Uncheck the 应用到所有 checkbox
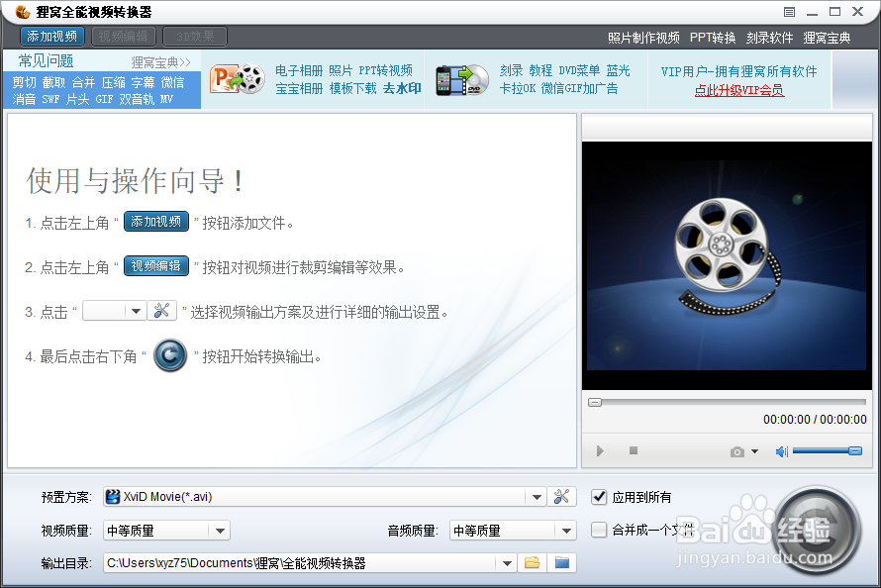 coord(599,496)
